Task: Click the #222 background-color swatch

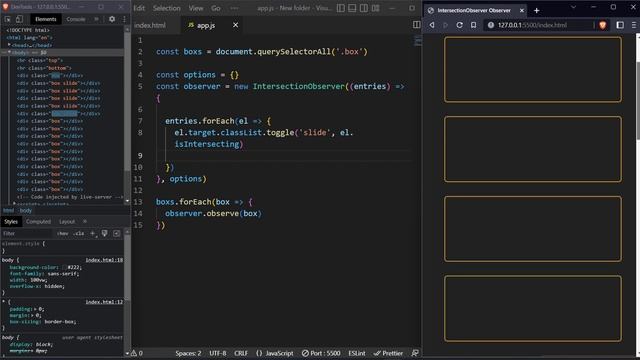Action: coord(64,267)
